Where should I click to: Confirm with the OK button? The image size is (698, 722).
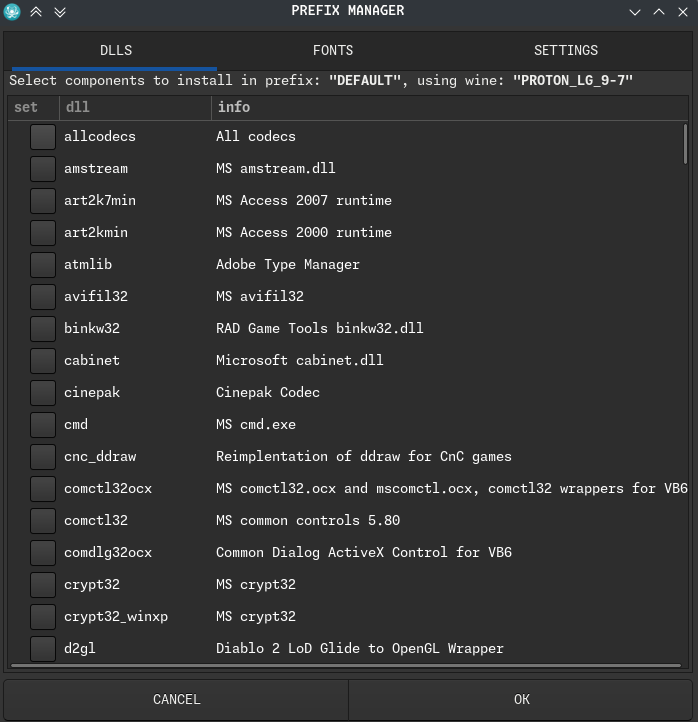pos(521,699)
